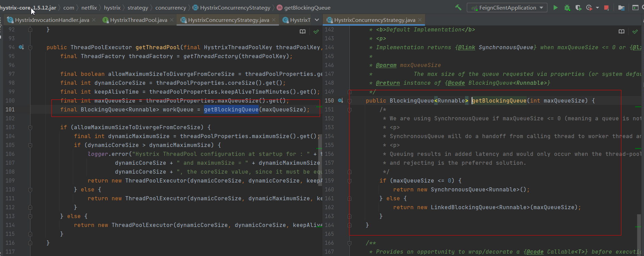Start debugging with the bug icon

567,8
